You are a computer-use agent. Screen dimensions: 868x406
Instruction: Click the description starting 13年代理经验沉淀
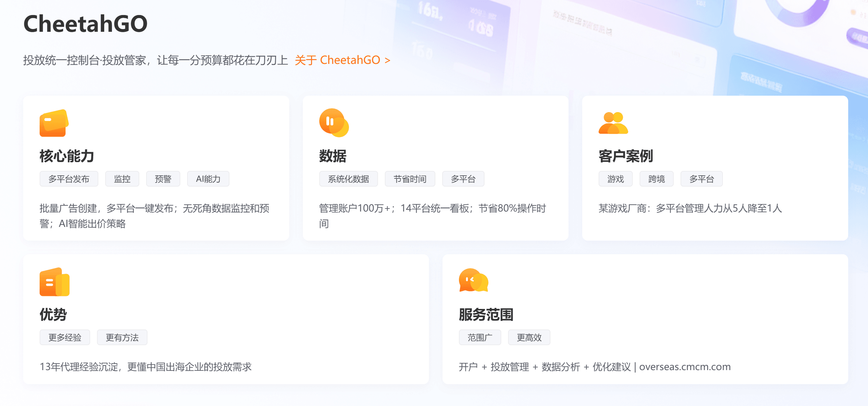click(x=146, y=367)
